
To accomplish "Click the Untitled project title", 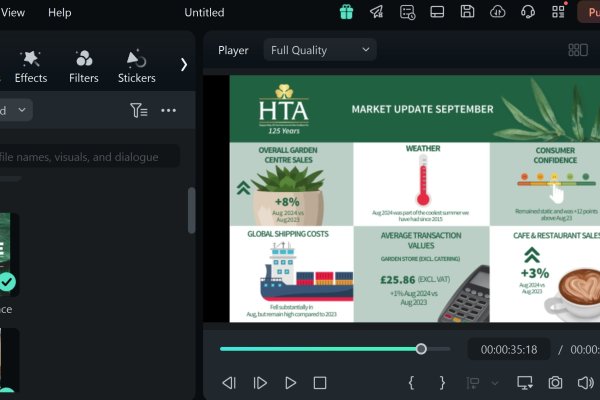I will click(204, 13).
